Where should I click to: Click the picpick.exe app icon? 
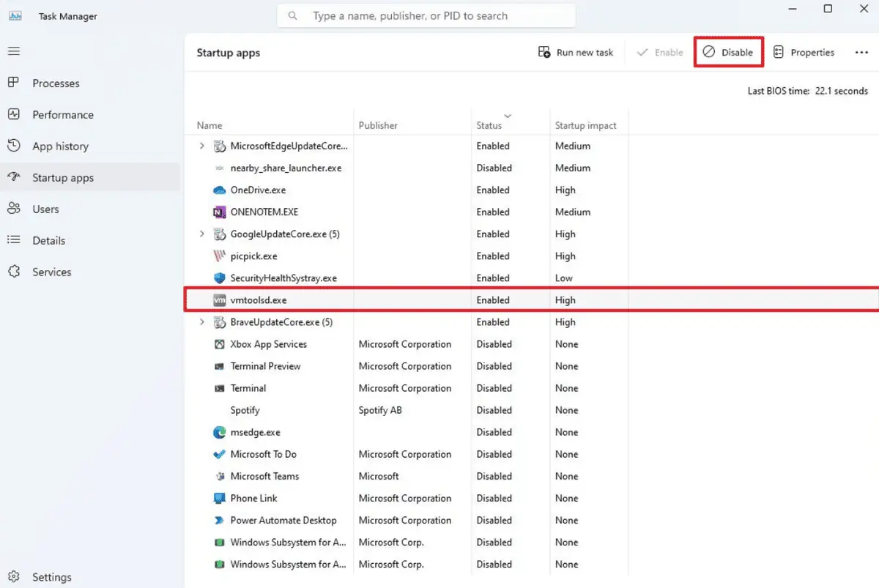219,256
